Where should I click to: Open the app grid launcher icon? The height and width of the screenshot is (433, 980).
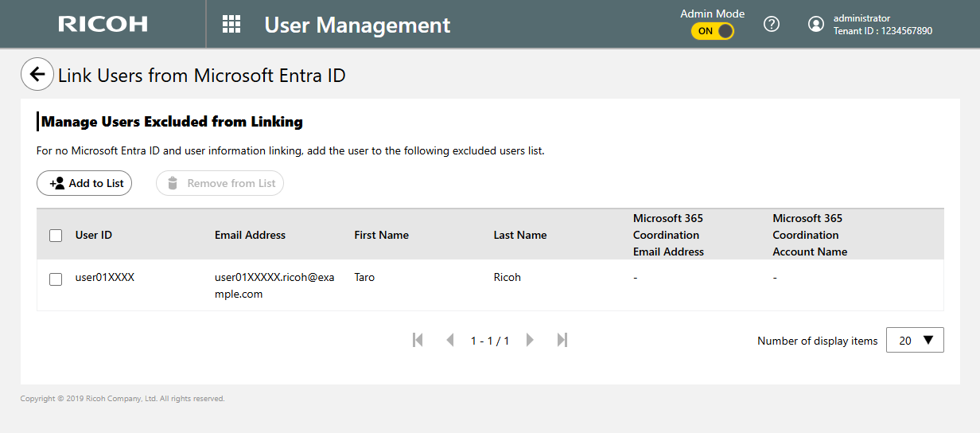(x=231, y=24)
